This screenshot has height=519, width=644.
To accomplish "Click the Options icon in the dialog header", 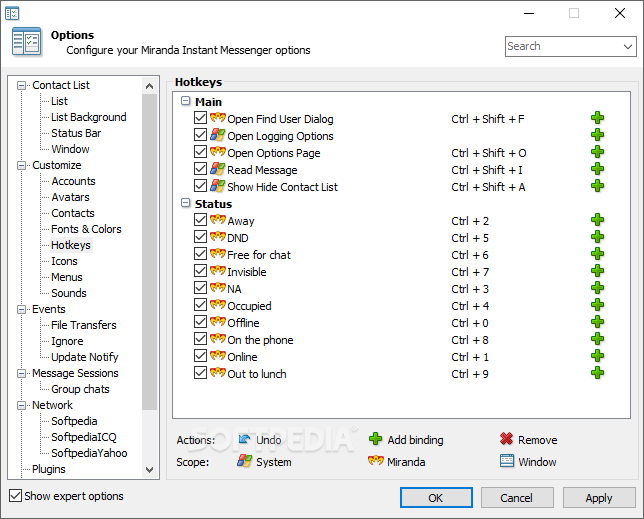I will [x=27, y=41].
